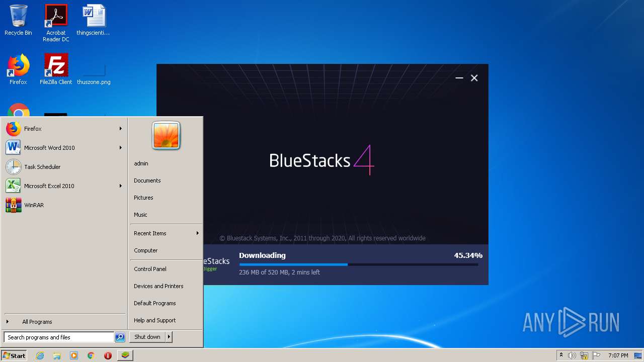
Task: Click the Downloading status label
Action: 262,255
